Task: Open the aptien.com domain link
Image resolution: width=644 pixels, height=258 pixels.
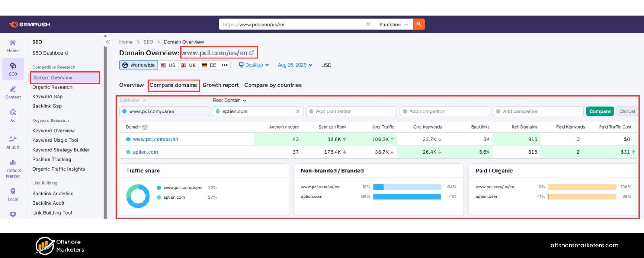Action: (x=145, y=151)
